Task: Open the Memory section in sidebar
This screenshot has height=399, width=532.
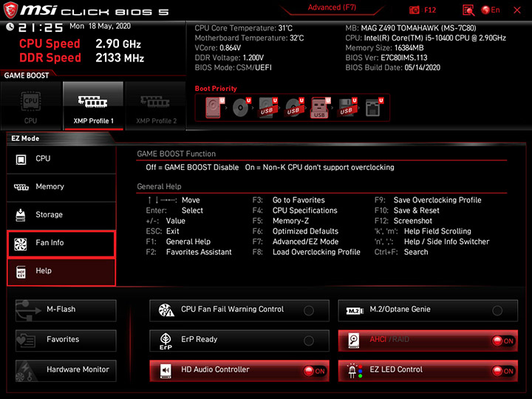Action: [x=61, y=187]
